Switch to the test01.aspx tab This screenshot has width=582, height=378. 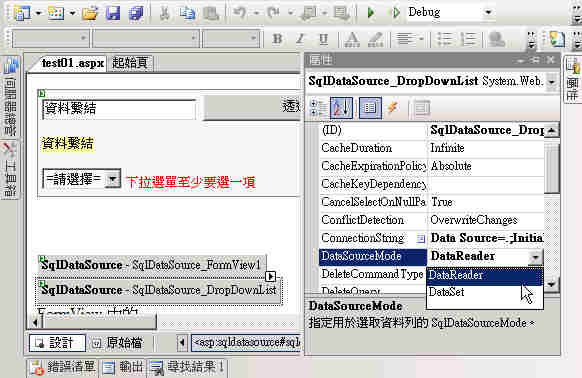pos(72,63)
